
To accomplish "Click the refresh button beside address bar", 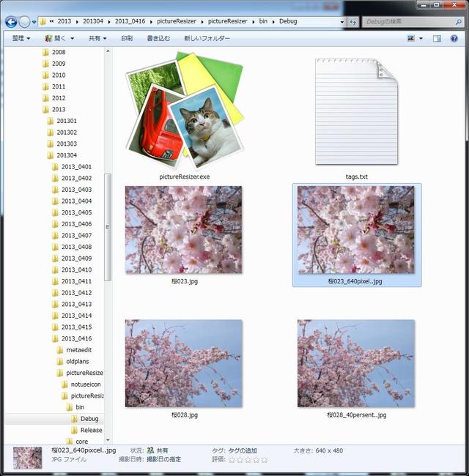I will [352, 22].
